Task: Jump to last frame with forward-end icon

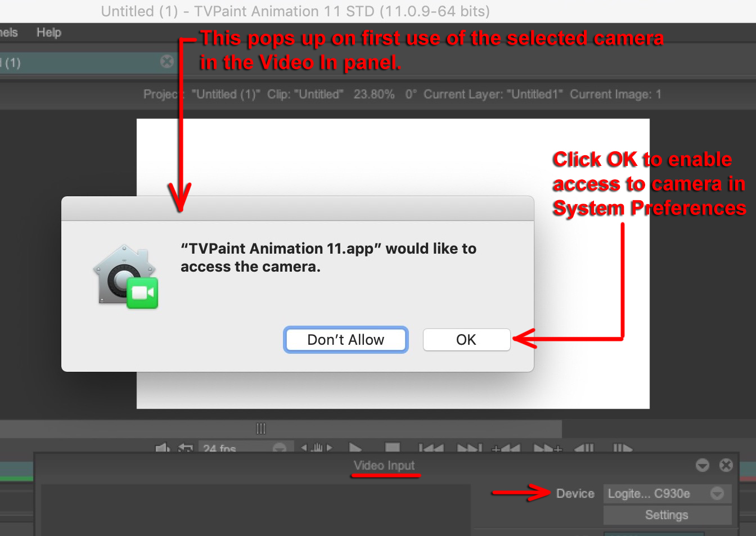Action: pos(470,449)
